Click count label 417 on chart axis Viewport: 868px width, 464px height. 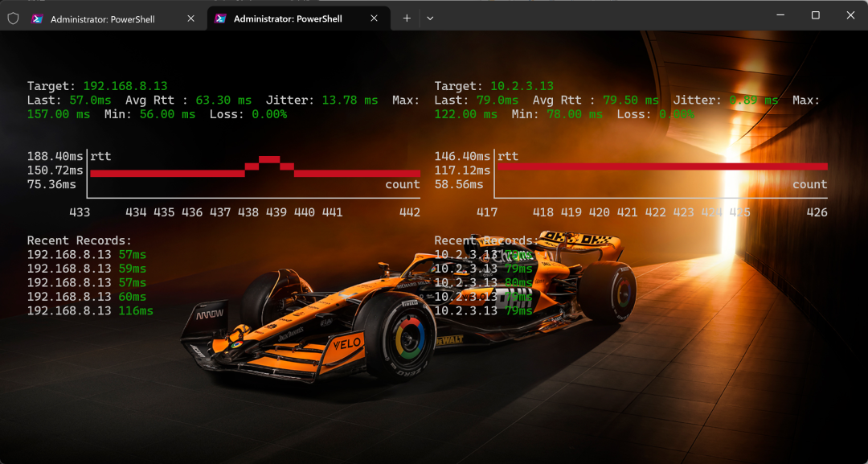pyautogui.click(x=487, y=212)
